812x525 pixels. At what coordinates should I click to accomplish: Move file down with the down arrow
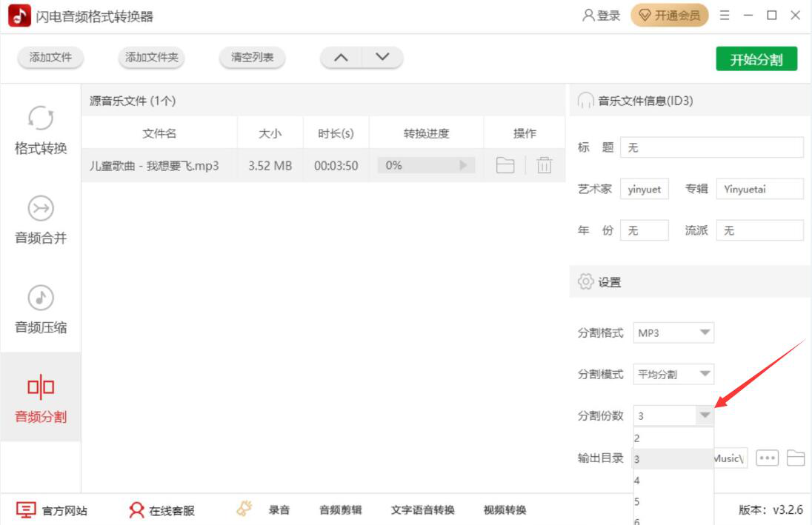(382, 57)
